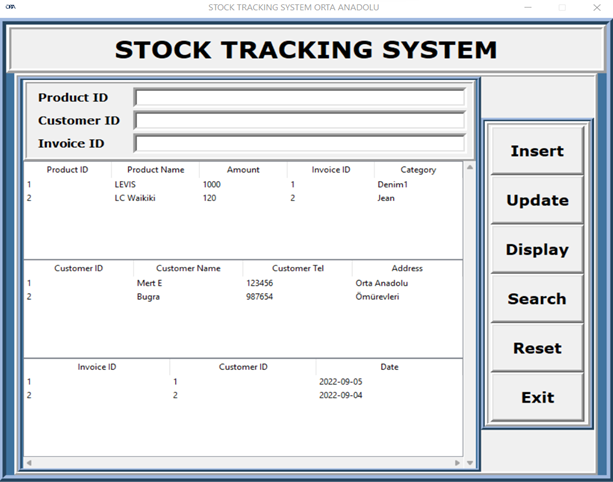
Task: Minimize the Stock Tracking System window
Action: [528, 7]
